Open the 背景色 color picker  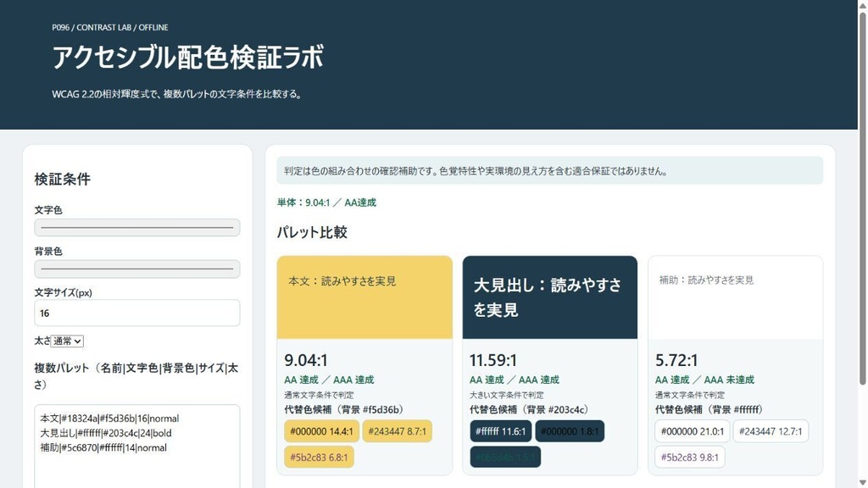tap(137, 269)
